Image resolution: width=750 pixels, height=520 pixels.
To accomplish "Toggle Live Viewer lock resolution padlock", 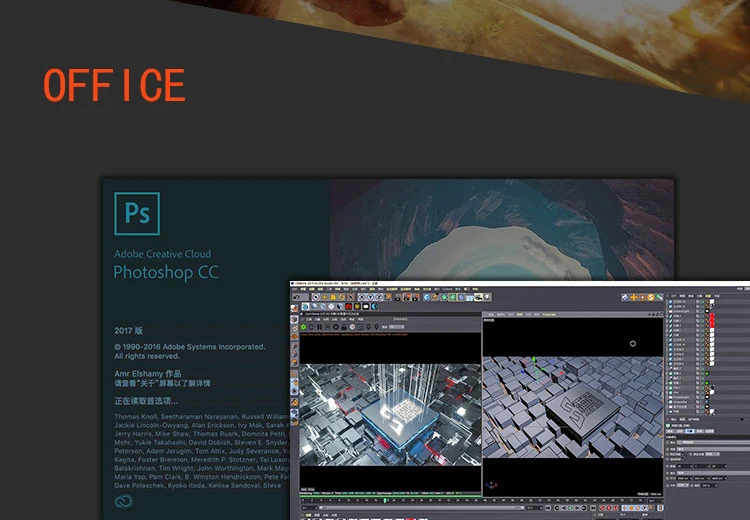I will 344,327.
